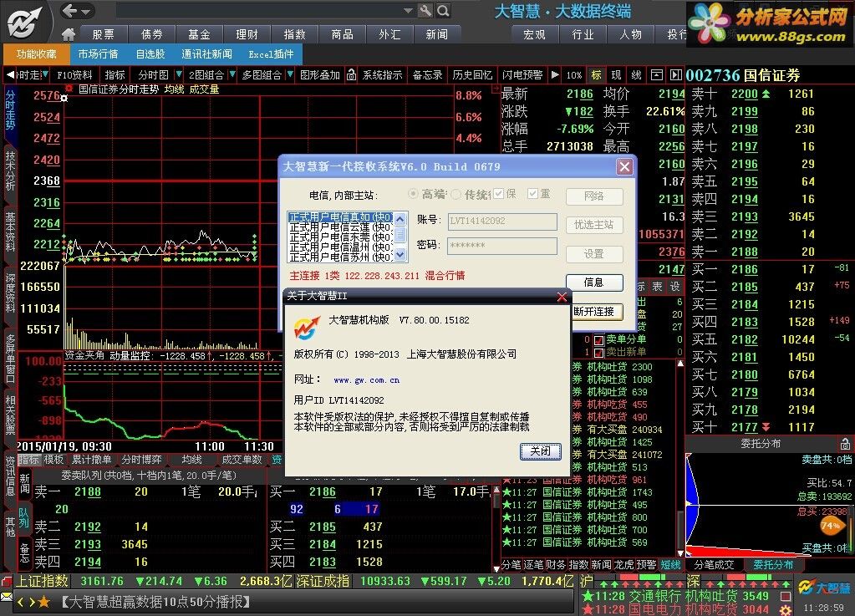Image resolution: width=855 pixels, height=616 pixels.
Task: Click the 累计撤单 indicator tab
Action: pos(91,460)
